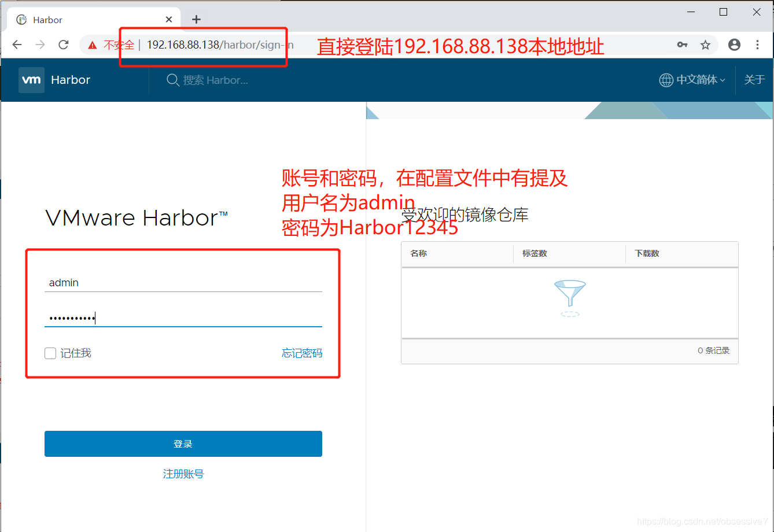Viewport: 774px width, 532px height.
Task: Open saved passwords key icon
Action: tap(682, 45)
